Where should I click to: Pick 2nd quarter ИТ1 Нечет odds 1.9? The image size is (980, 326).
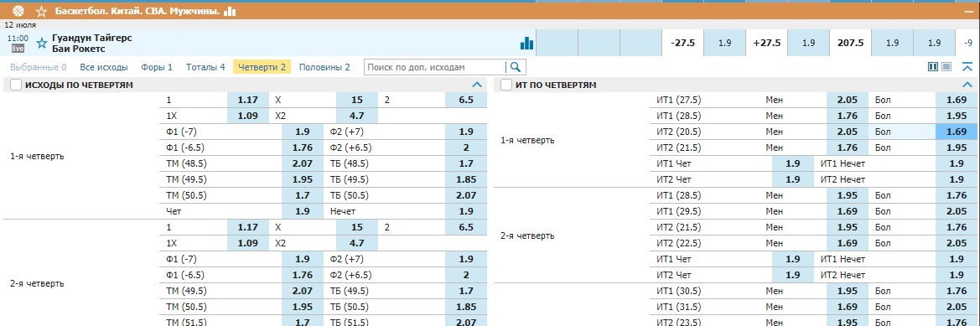[x=957, y=259]
